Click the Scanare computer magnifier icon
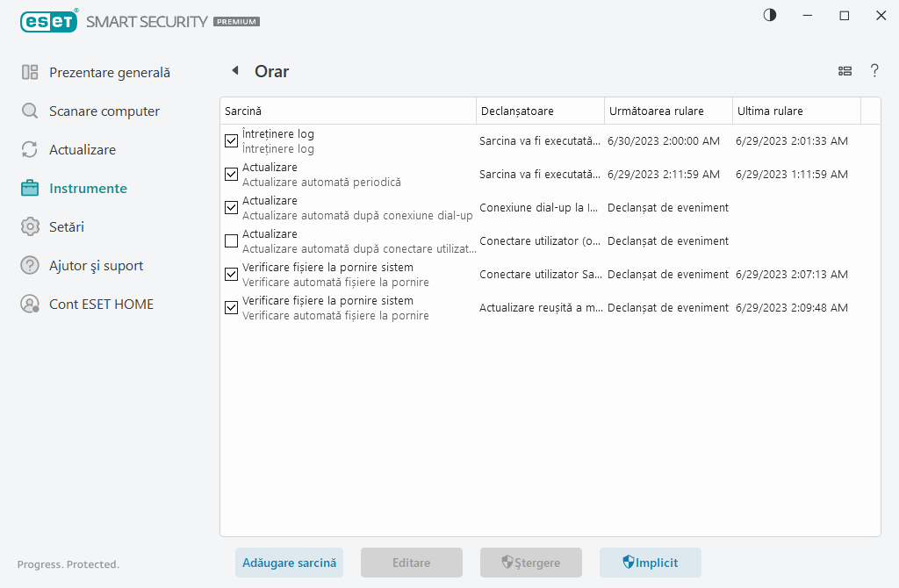 pos(30,111)
